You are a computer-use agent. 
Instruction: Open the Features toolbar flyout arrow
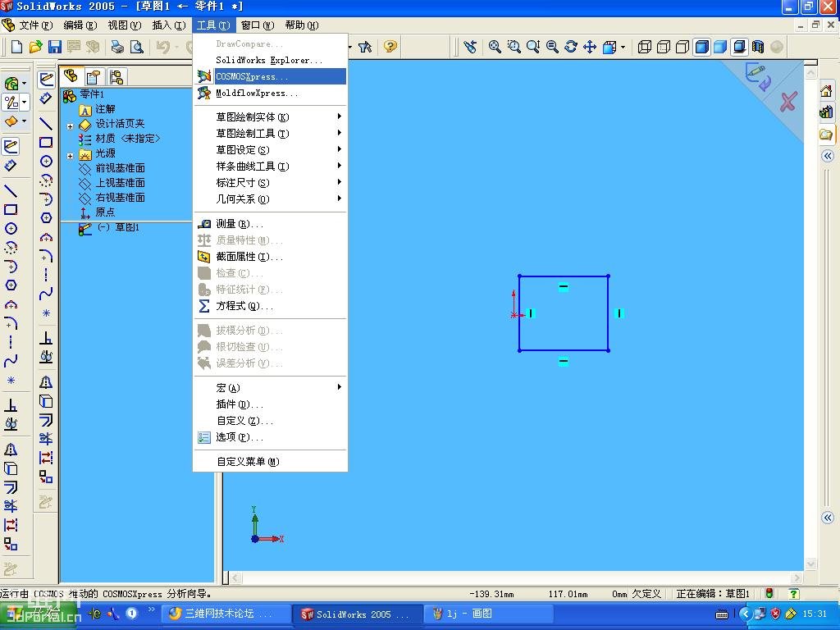(x=24, y=83)
